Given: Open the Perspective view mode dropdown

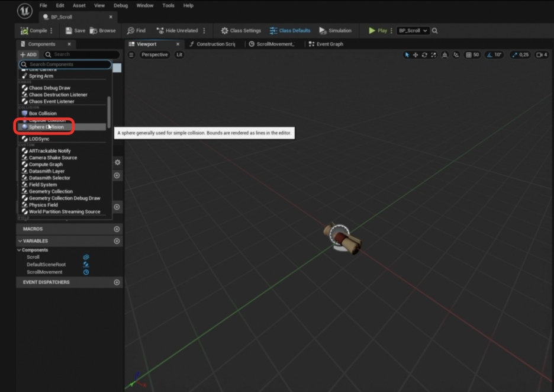Looking at the screenshot, I should 154,55.
